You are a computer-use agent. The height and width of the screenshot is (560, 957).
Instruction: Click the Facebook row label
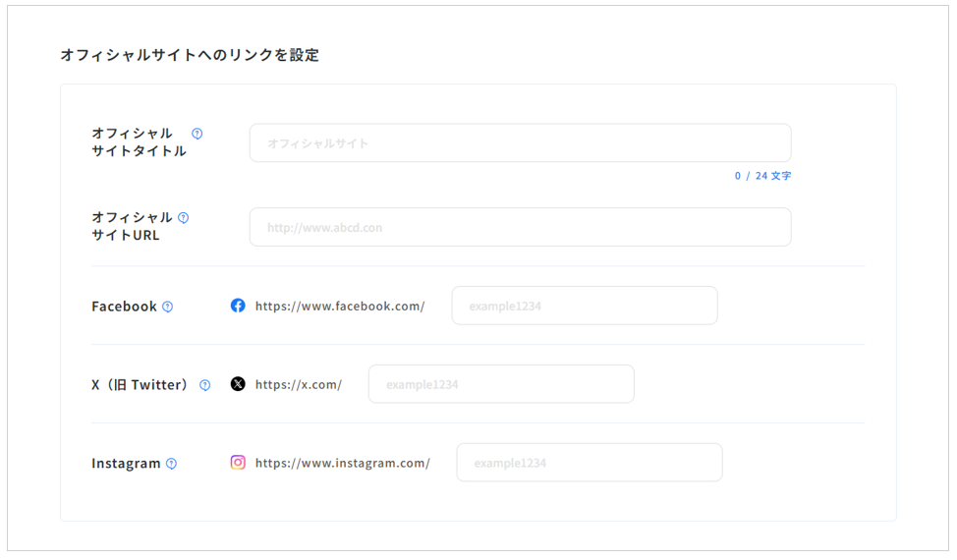point(124,307)
